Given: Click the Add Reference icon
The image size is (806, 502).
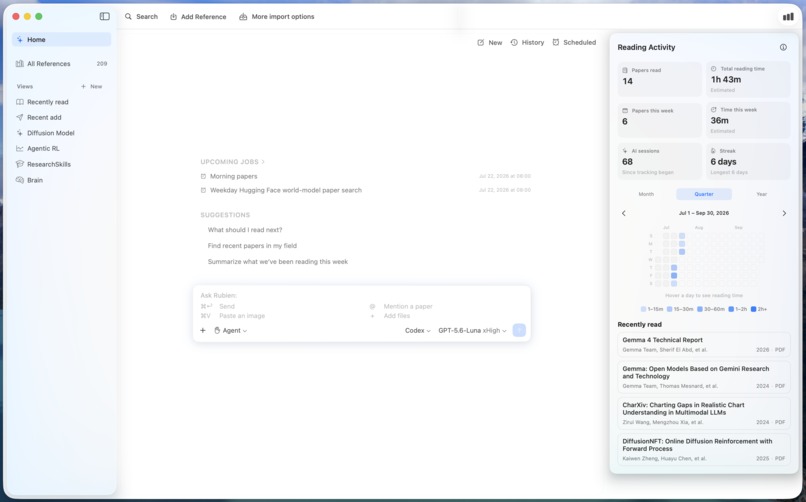Looking at the screenshot, I should 173,16.
